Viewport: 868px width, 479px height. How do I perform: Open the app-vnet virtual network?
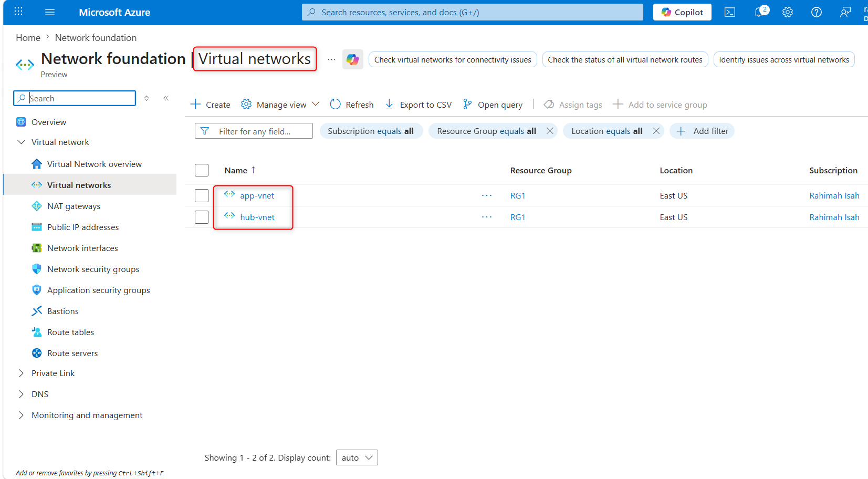tap(257, 195)
